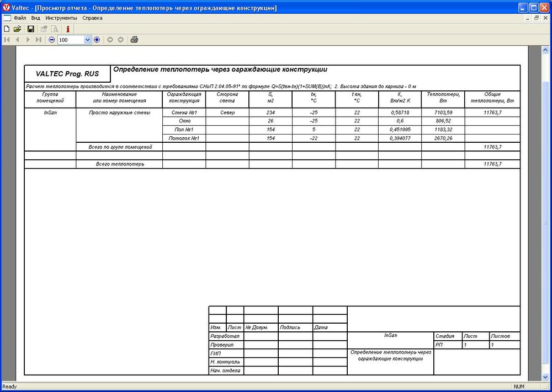Click the heat loss value 2670,26
The width and height of the screenshot is (552, 392).
(x=443, y=138)
